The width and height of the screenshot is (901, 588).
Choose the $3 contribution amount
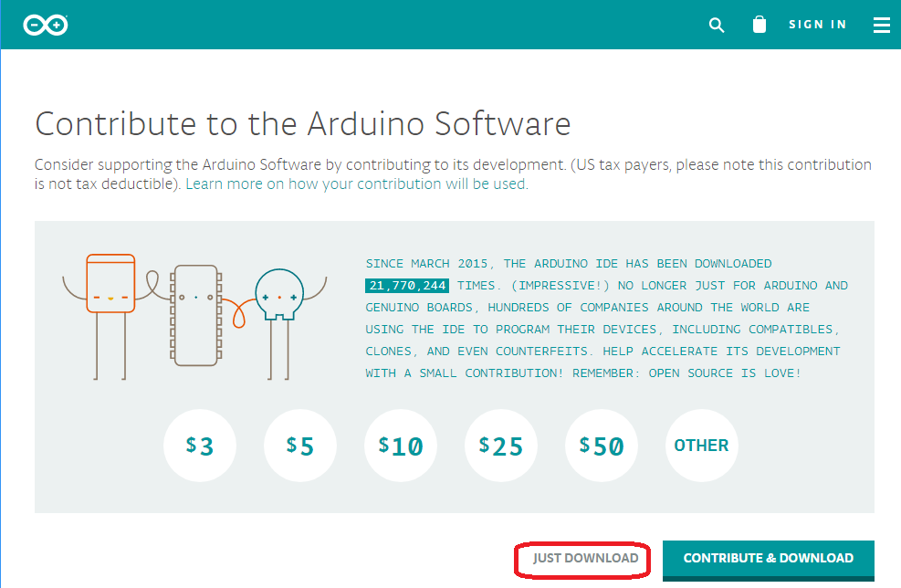point(200,446)
